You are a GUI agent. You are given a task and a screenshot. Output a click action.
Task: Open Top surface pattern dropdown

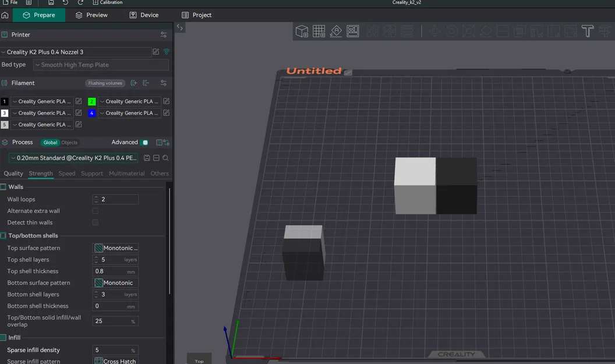point(115,248)
